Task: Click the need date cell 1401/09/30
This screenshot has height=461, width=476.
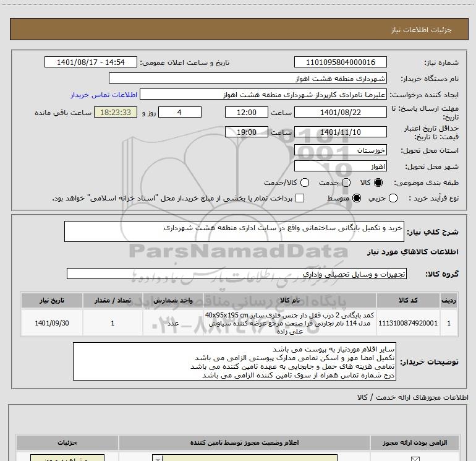Action: [x=51, y=323]
